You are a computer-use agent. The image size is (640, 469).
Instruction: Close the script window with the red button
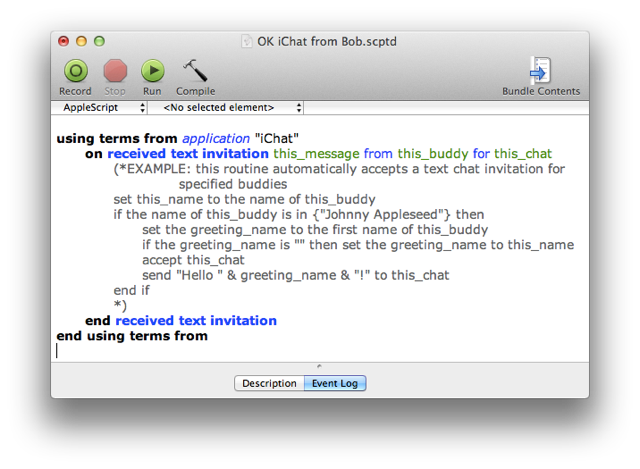pyautogui.click(x=64, y=41)
